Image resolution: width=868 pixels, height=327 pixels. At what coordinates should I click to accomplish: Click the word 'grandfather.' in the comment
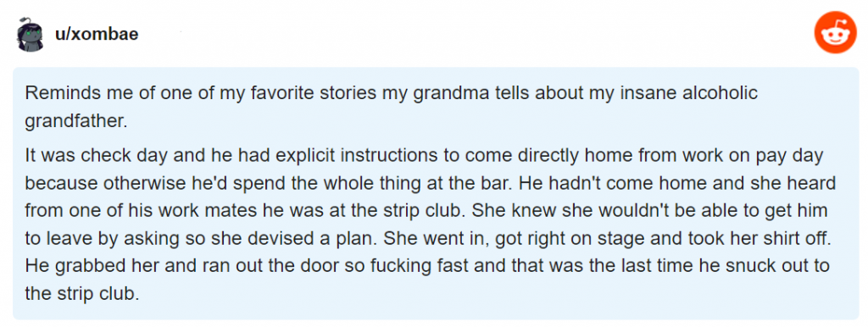(x=76, y=121)
